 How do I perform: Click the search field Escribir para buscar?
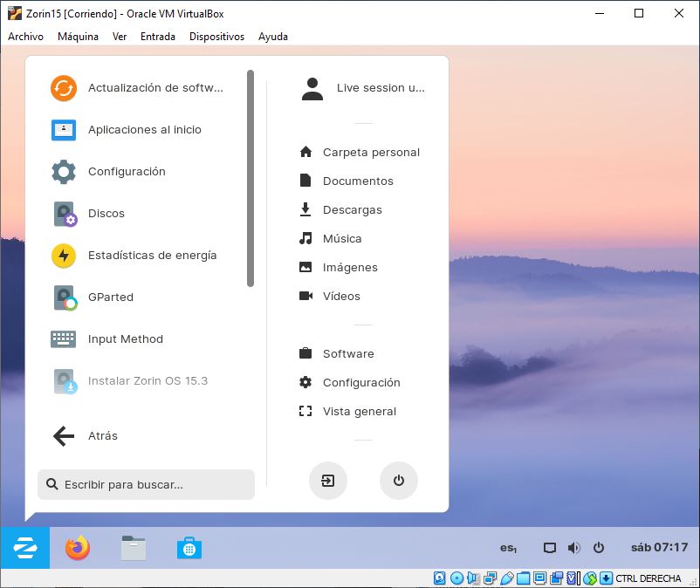point(146,484)
